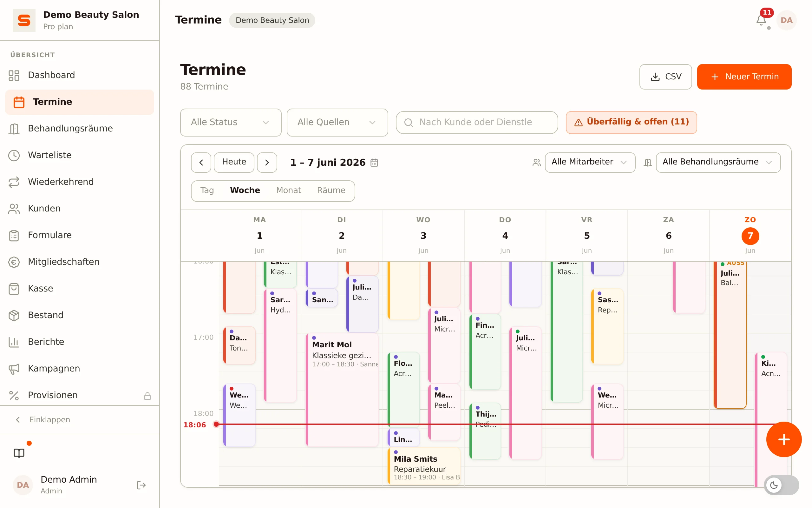Switch to the Räume view

331,190
